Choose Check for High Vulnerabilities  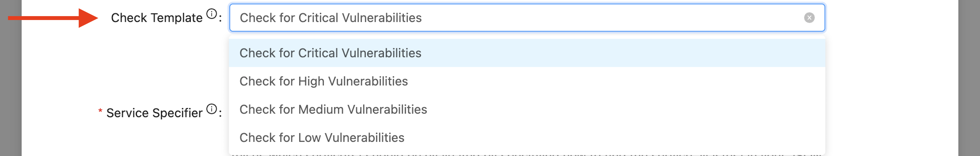[x=323, y=81]
